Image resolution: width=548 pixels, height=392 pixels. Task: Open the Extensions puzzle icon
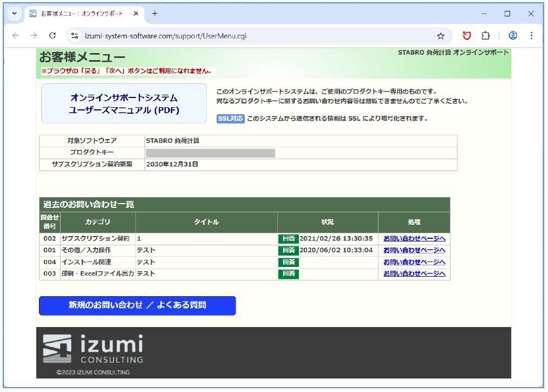coord(486,36)
